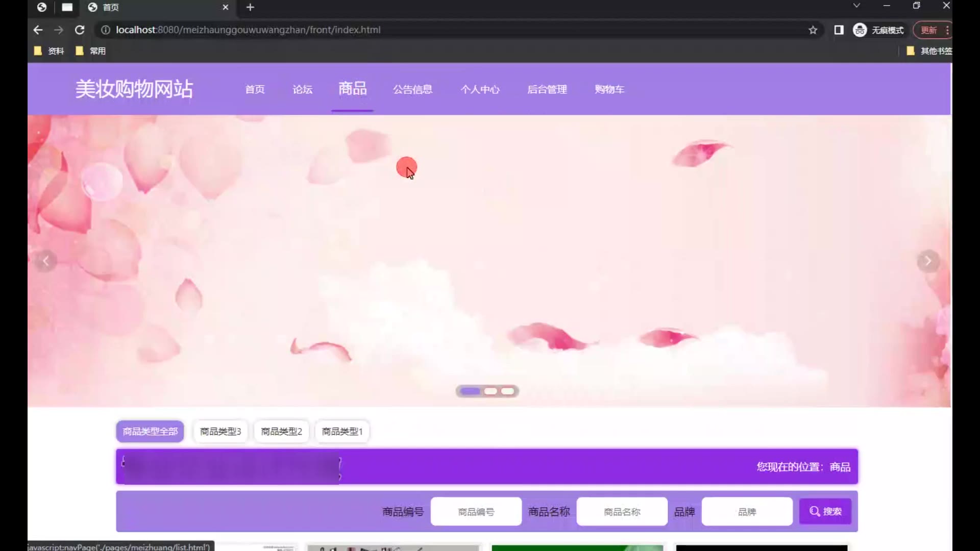Go to previous carousel slide arrow
980x551 pixels.
pos(46,261)
